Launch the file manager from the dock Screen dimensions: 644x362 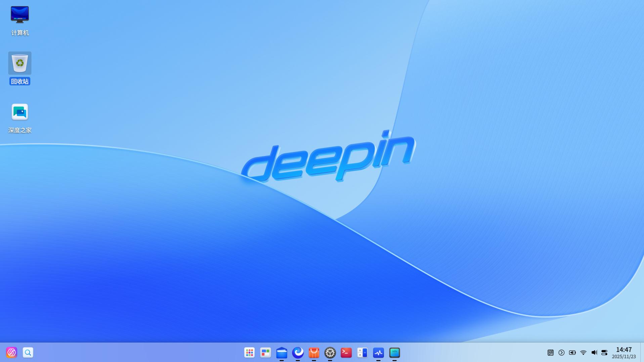point(282,353)
